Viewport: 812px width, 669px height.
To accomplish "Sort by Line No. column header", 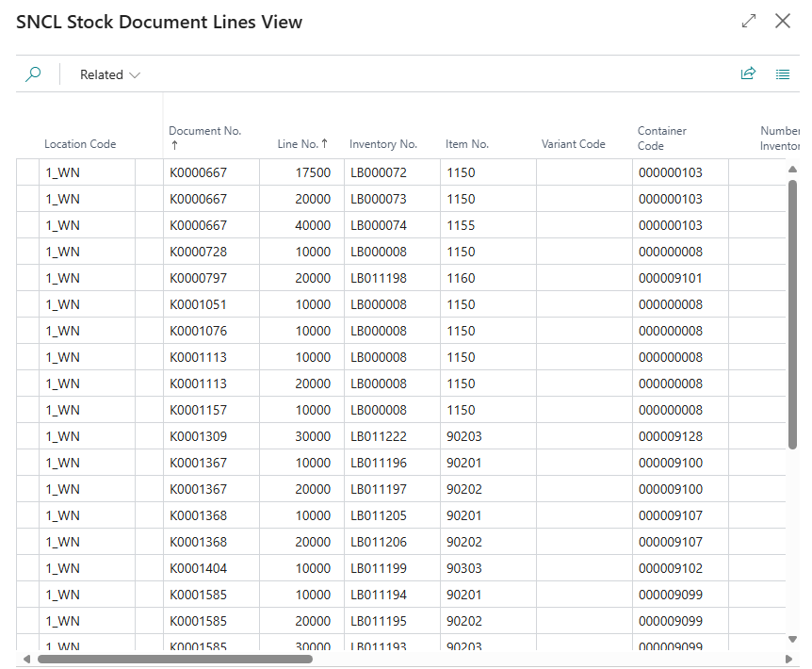I will [x=301, y=144].
